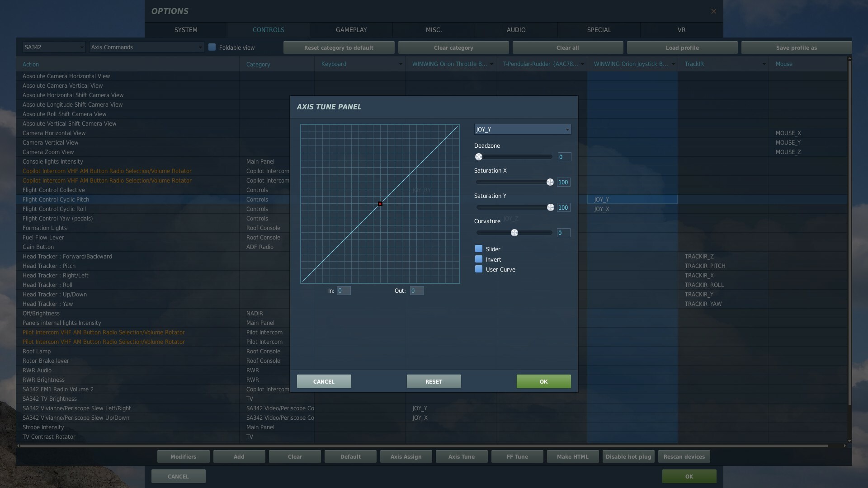The image size is (868, 488).
Task: Click the green OK button of the Options window
Action: tap(689, 476)
